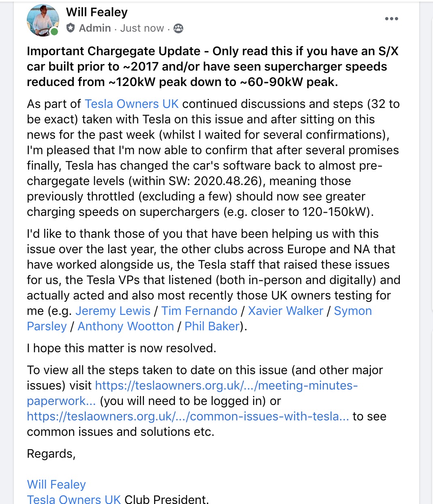Click the Admin shield badge icon
The width and height of the screenshot is (433, 504).
coord(71,28)
